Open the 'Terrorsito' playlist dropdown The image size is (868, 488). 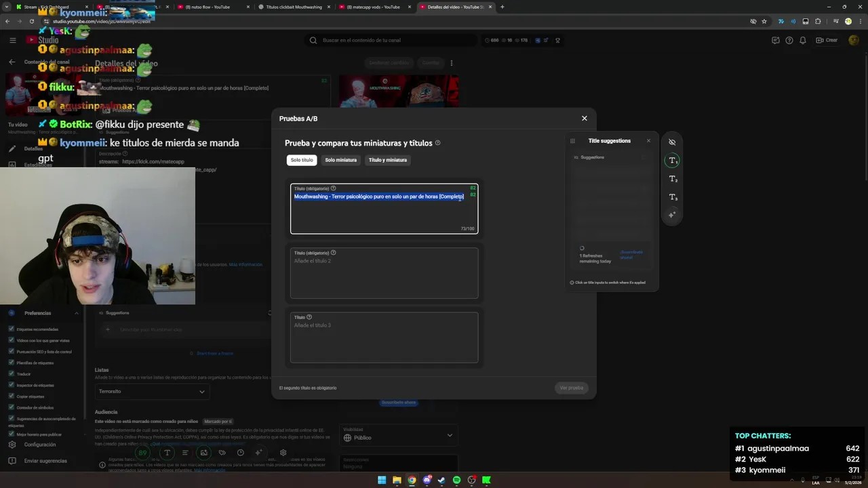pyautogui.click(x=152, y=391)
